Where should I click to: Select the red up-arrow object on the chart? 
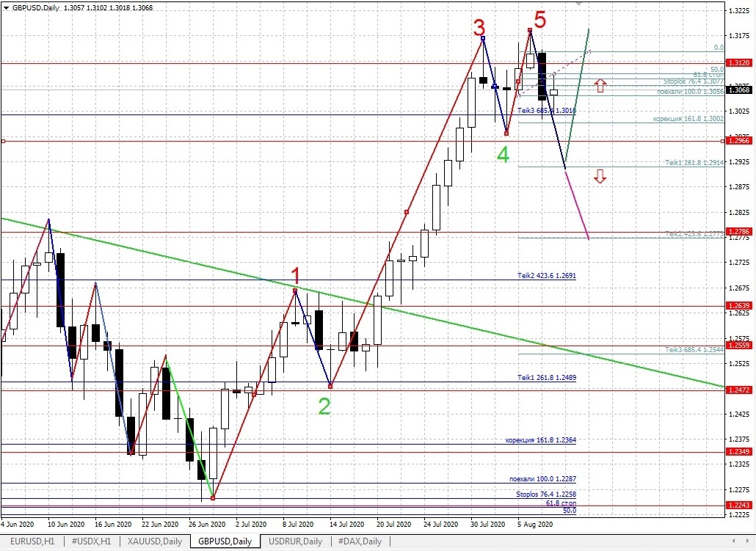[x=600, y=86]
